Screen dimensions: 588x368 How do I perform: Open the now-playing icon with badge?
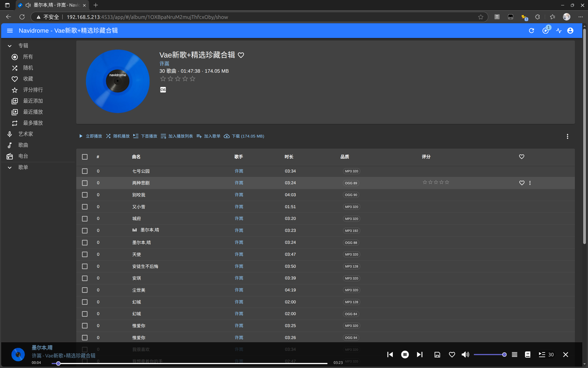click(546, 31)
